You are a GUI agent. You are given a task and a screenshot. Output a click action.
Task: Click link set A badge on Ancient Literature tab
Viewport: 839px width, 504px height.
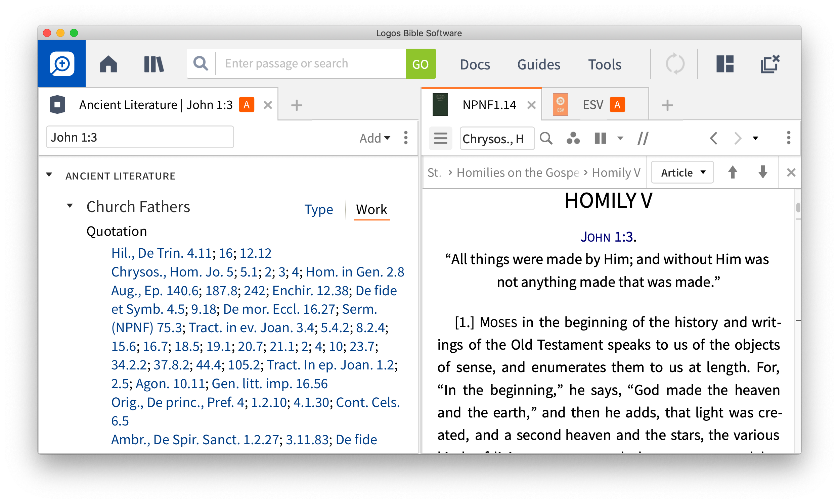[247, 105]
